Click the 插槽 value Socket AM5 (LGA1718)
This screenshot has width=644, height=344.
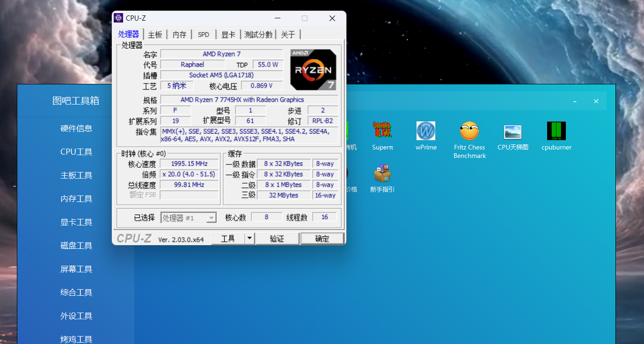(222, 75)
